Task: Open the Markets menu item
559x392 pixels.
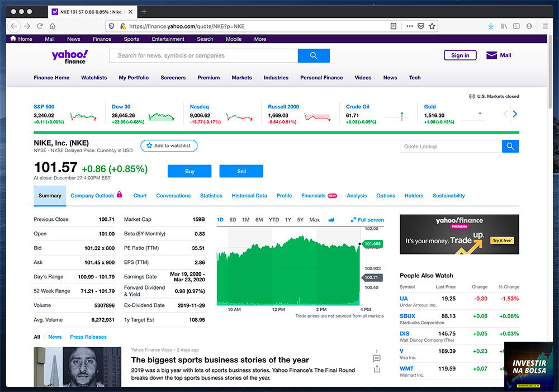Action: tap(241, 77)
